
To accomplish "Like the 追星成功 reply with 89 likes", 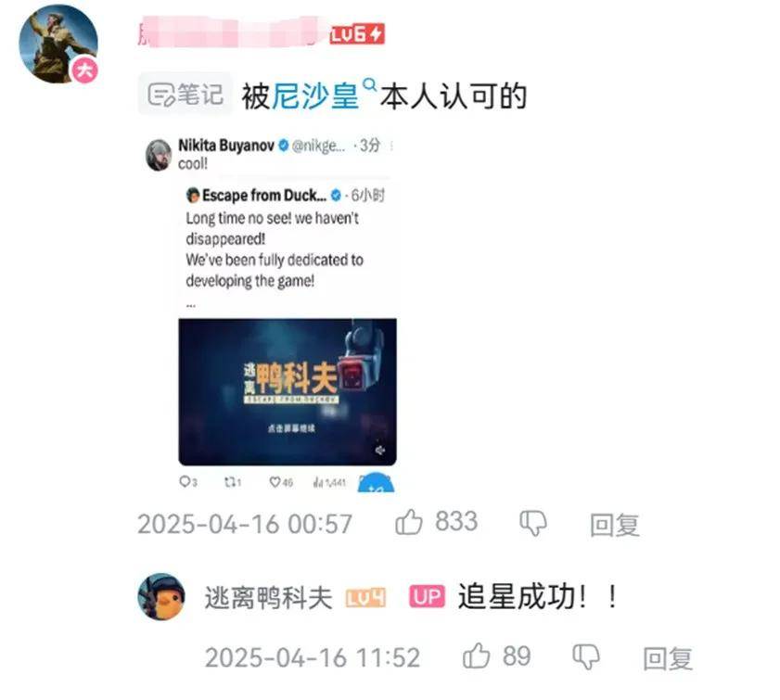I will [x=476, y=656].
